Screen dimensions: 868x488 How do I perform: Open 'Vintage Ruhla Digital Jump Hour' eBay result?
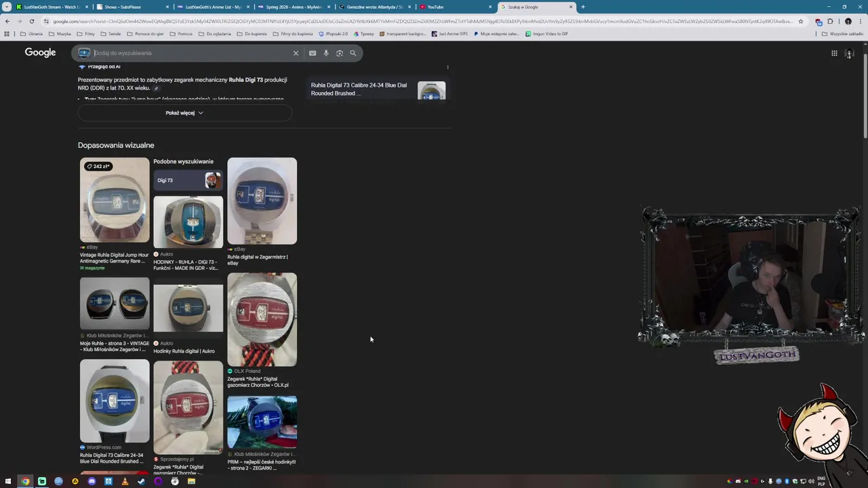(114, 258)
